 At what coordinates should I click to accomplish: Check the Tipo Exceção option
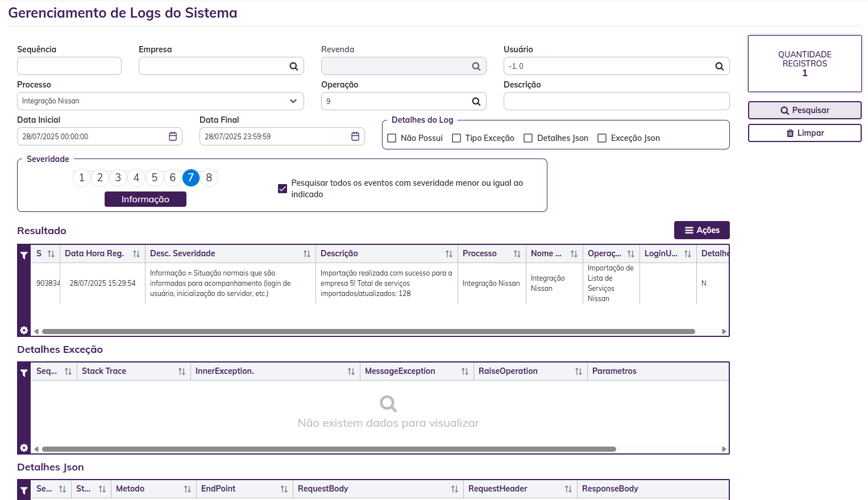456,138
